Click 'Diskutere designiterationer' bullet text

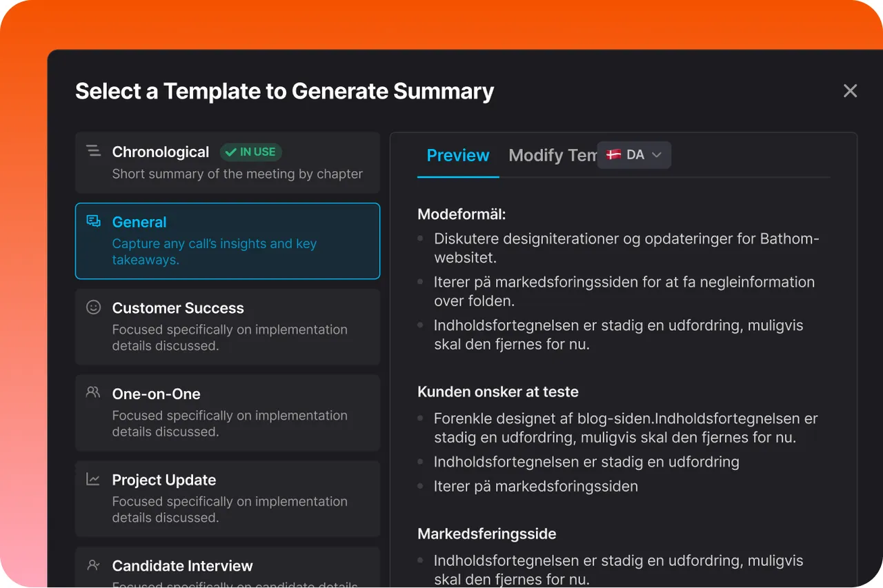[x=626, y=248]
